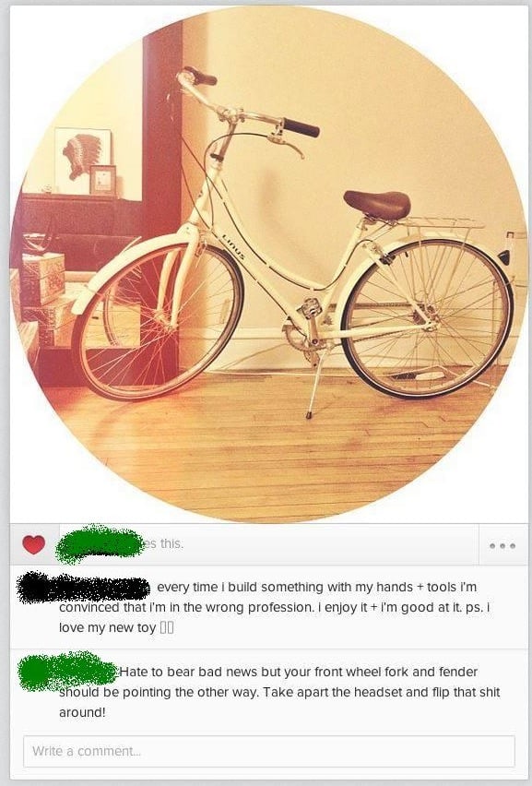Viewport: 532px width, 786px height.
Task: Click the 'likes this.' text
Action: [163, 543]
